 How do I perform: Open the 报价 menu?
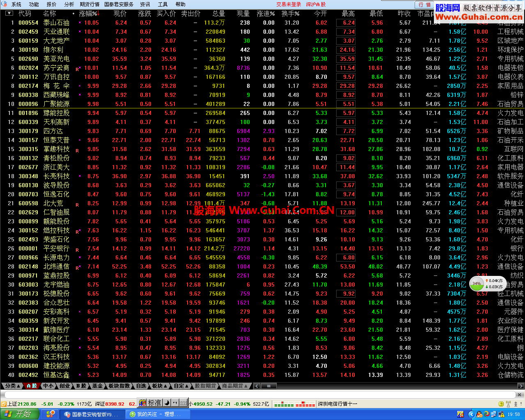[x=52, y=4]
